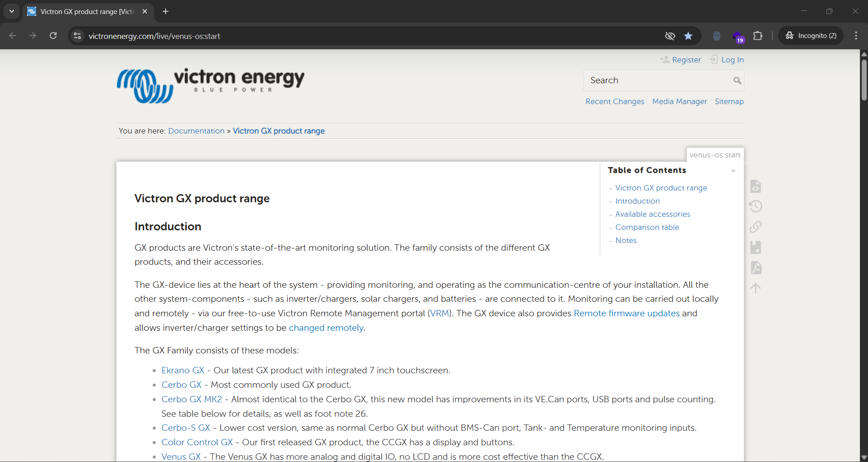
Task: Bookmark this page with the star
Action: pyautogui.click(x=688, y=36)
